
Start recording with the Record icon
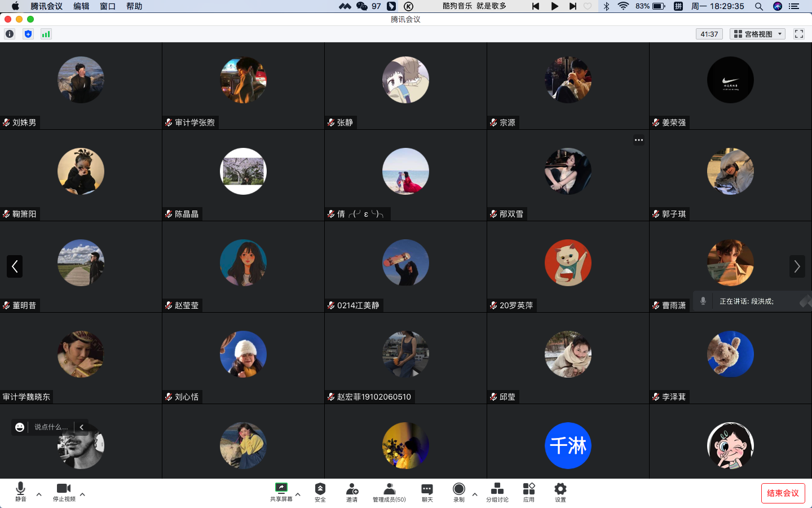459,490
